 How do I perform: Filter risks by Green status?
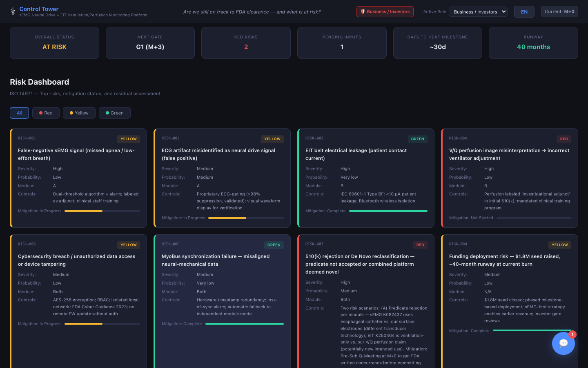pos(115,113)
